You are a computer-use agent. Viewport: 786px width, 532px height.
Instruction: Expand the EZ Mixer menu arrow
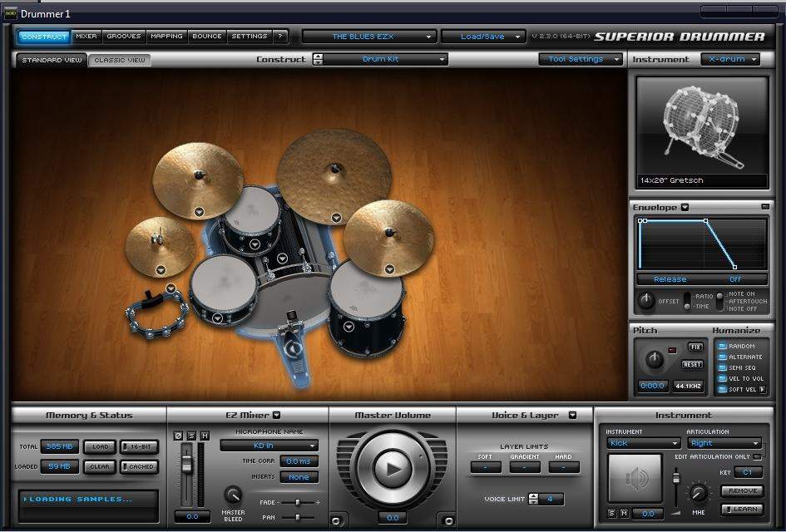[x=276, y=416]
